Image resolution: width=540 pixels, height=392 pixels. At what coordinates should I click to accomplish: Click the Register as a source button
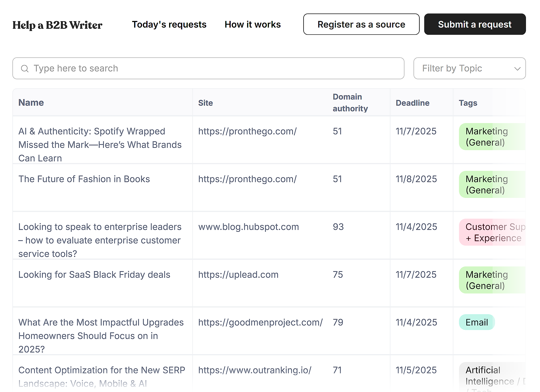pyautogui.click(x=361, y=24)
